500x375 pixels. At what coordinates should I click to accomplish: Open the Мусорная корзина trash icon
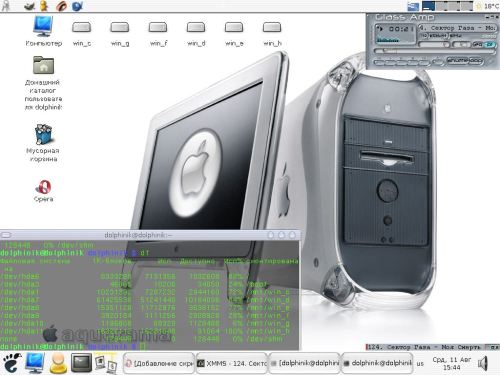43,143
